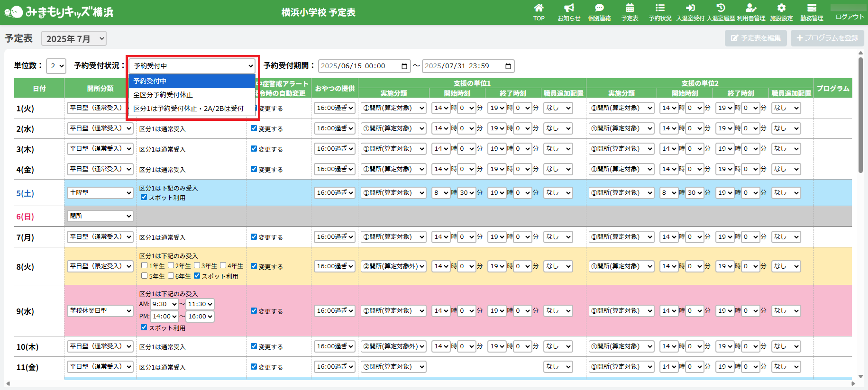Open the 2025年 7月 month dropdown

click(x=74, y=39)
